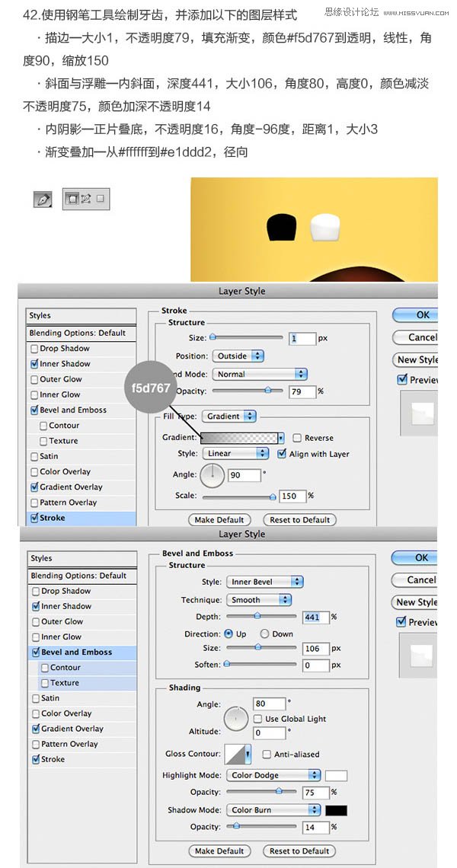The height and width of the screenshot is (868, 457).
Task: Click the white Highlight Mode color swatch
Action: pyautogui.click(x=336, y=776)
